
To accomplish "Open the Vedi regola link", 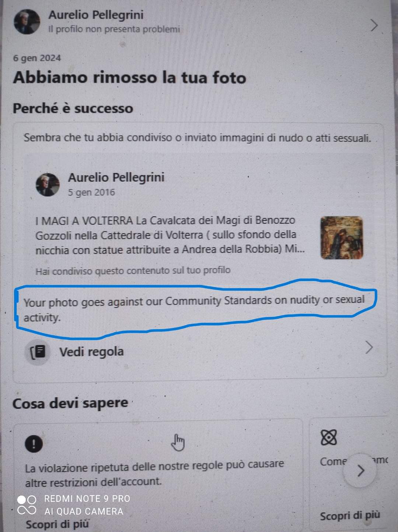I will click(91, 351).
